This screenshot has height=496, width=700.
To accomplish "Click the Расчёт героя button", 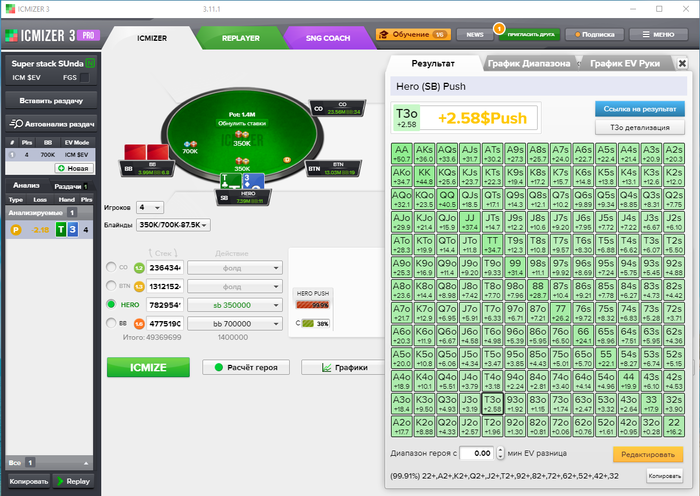I will pyautogui.click(x=246, y=367).
